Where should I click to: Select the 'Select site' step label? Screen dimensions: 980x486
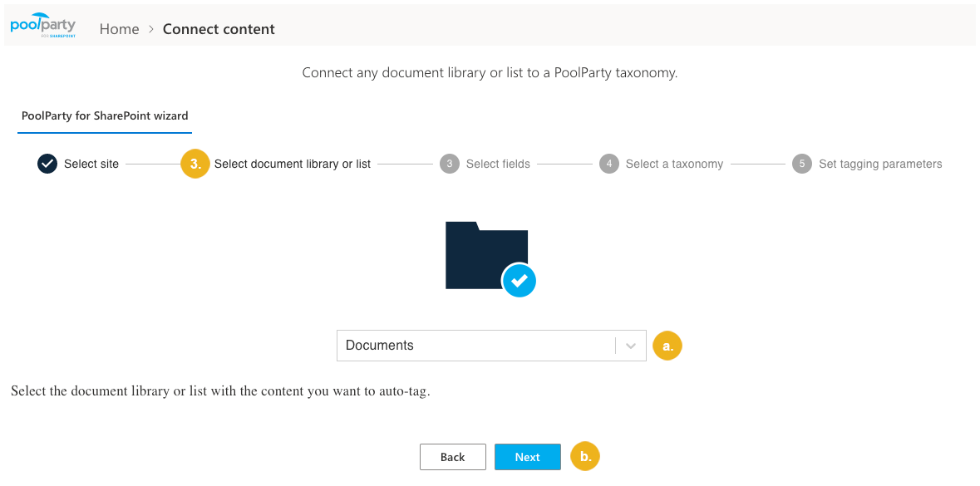[x=91, y=164]
